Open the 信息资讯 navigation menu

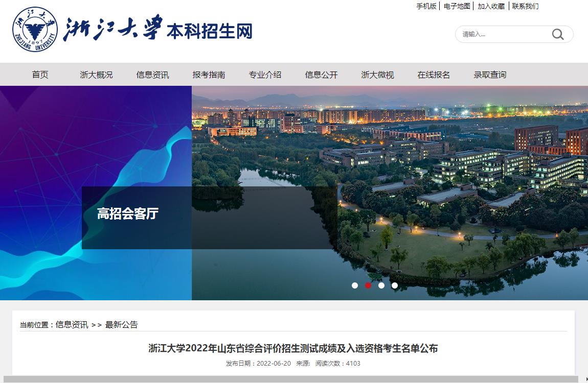pyautogui.click(x=153, y=75)
